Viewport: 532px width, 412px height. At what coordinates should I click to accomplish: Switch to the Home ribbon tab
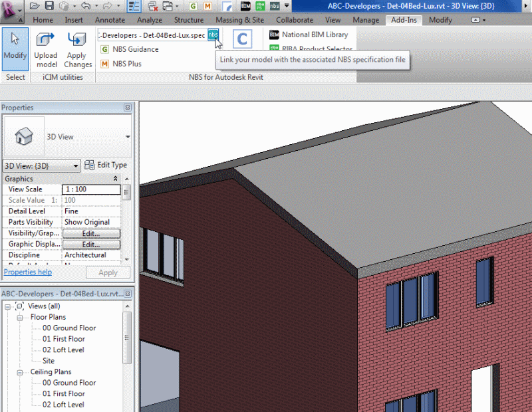43,20
